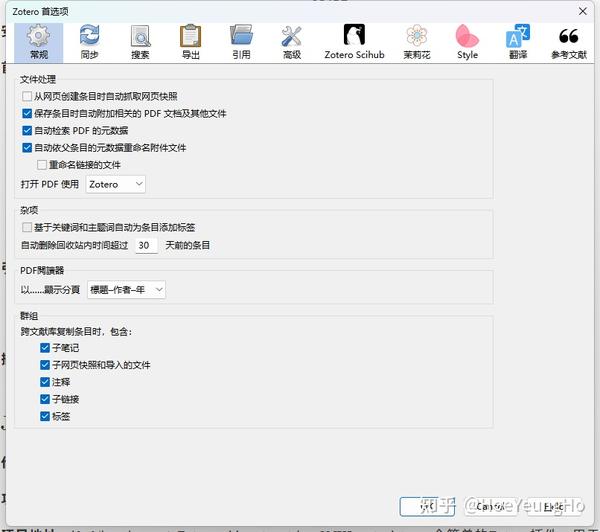Open the Zotero Scihub plugin pane
600x532 pixels.
354,42
